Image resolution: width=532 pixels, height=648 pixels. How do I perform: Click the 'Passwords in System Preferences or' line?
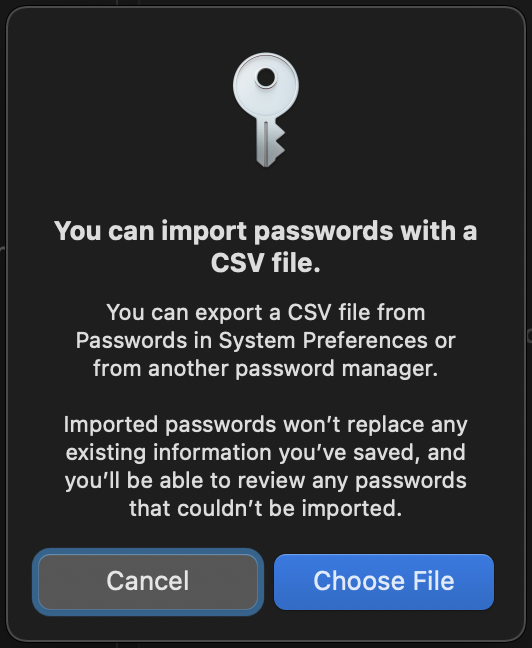266,341
